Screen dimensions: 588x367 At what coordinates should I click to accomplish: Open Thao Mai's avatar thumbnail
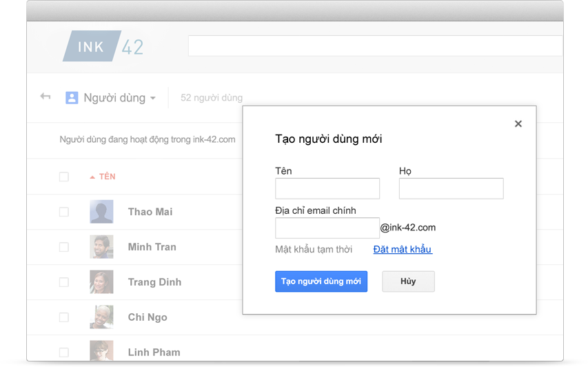pyautogui.click(x=101, y=212)
